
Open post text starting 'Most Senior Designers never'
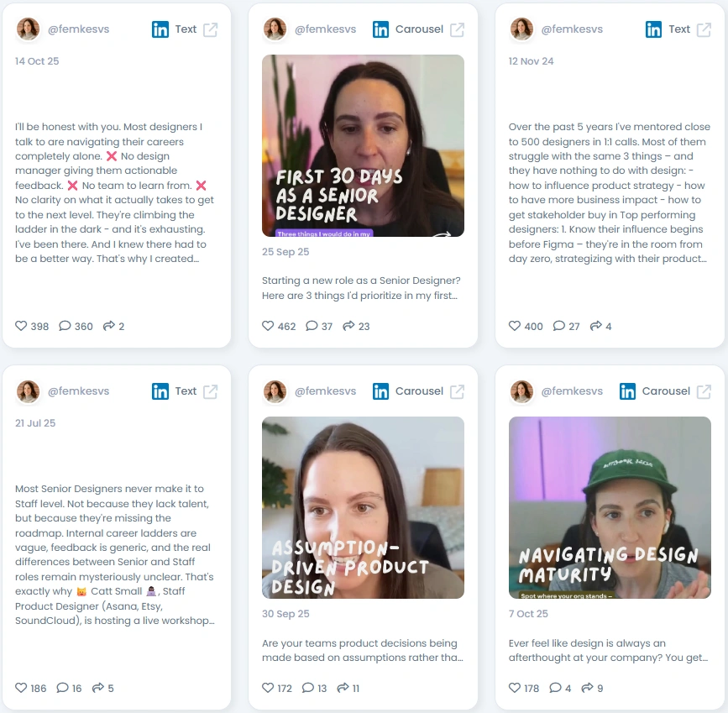[115, 554]
